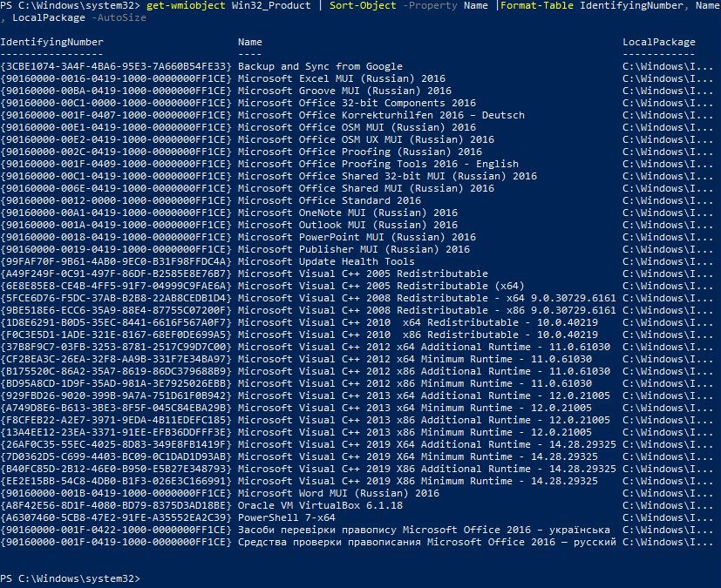Click Visual C++ 2008 Redistributable x86 9.0.30729.6161
The height and width of the screenshot is (588, 721).
click(426, 310)
